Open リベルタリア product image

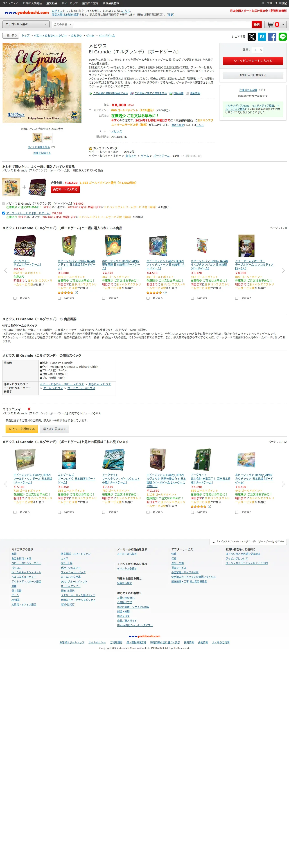point(113,460)
